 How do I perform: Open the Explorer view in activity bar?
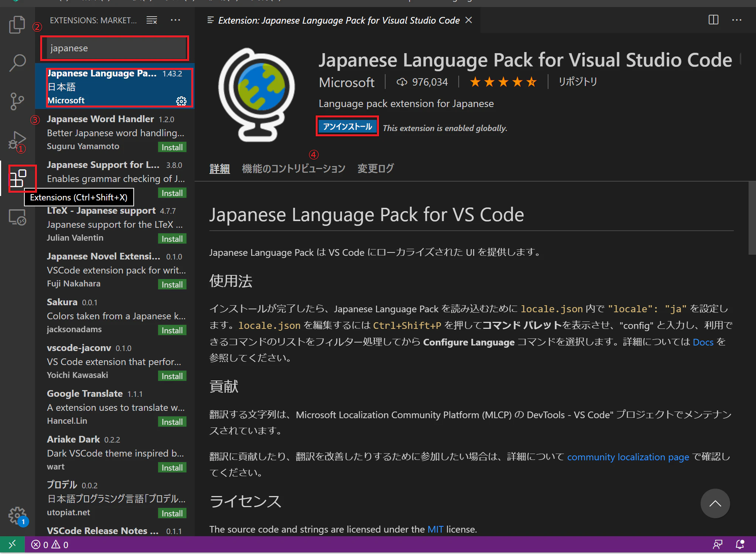[17, 24]
